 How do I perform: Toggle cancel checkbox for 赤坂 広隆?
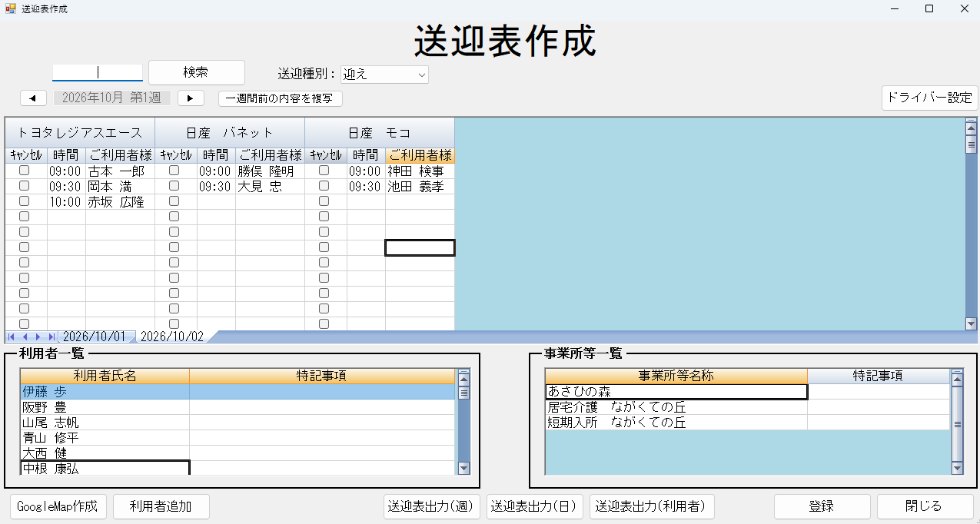pyautogui.click(x=25, y=201)
